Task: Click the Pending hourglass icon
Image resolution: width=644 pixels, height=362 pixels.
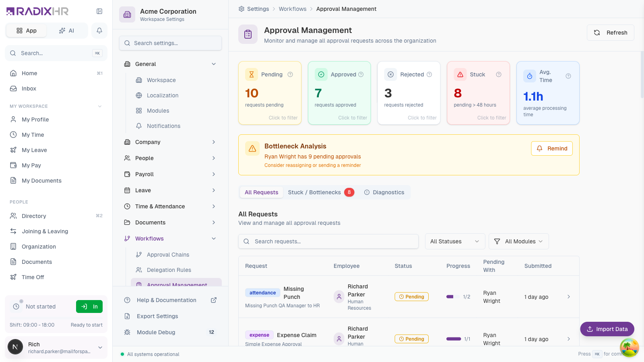Action: 252,74
